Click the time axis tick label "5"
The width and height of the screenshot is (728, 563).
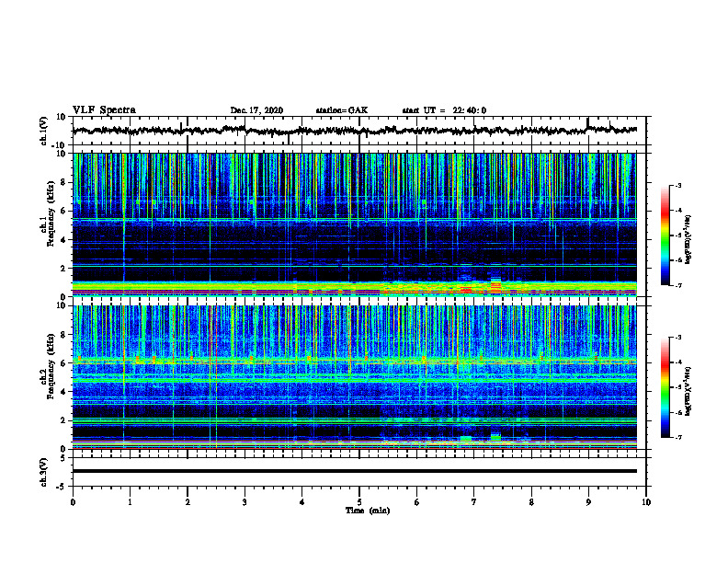pyautogui.click(x=359, y=502)
